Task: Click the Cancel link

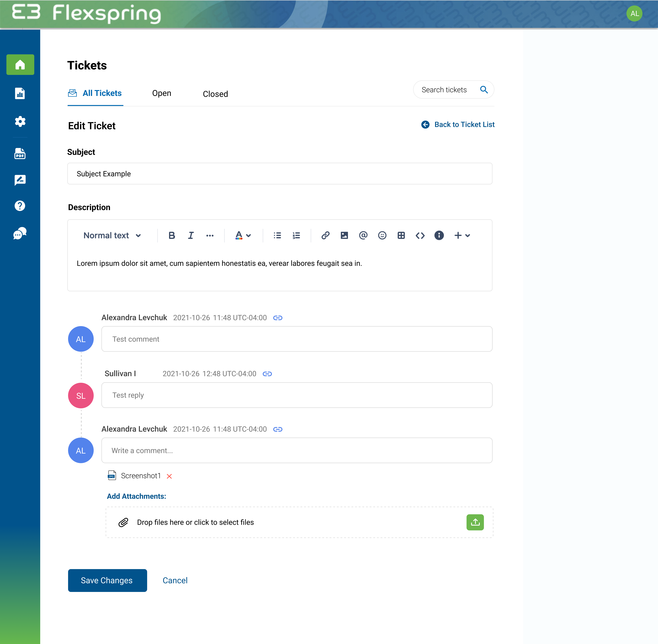Action: [175, 580]
